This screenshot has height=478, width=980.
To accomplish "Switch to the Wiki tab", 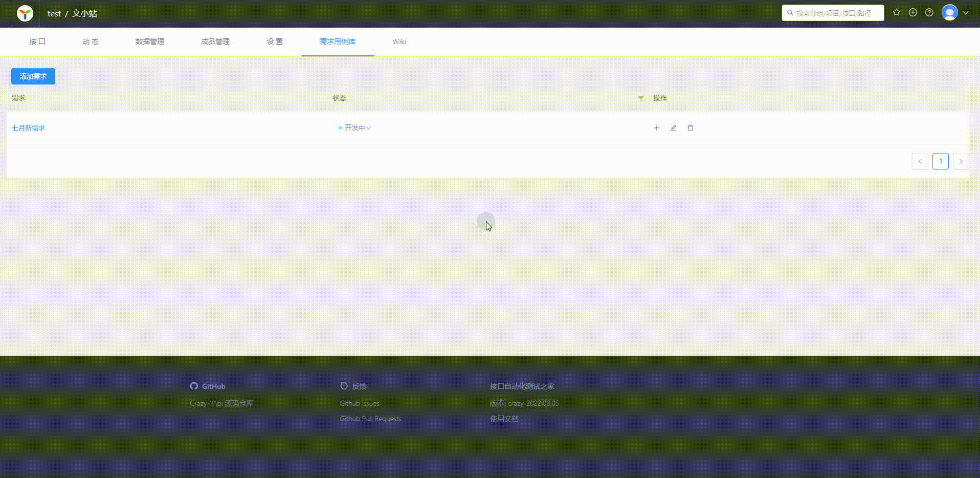I will [x=399, y=41].
